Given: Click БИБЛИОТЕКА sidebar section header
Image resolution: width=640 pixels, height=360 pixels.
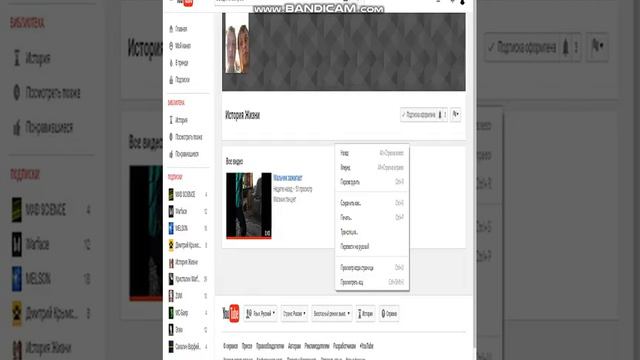Looking at the screenshot, I should (x=176, y=103).
